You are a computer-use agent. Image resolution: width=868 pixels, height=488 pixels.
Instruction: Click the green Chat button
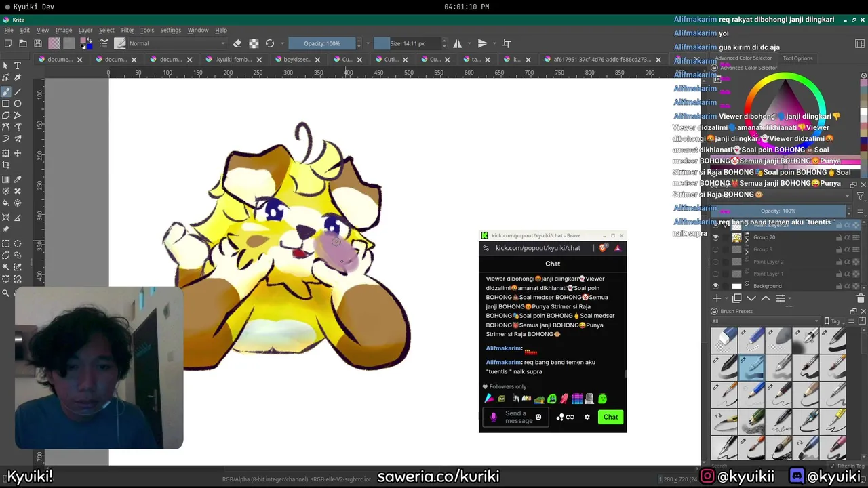click(x=610, y=417)
